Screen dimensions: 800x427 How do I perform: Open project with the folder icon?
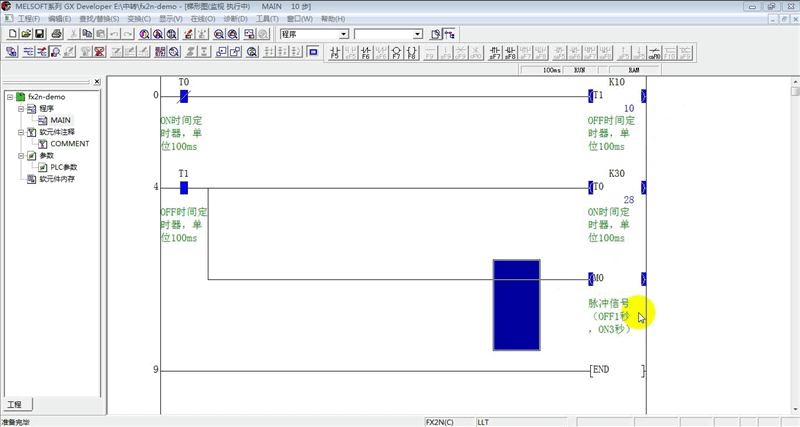pos(26,34)
